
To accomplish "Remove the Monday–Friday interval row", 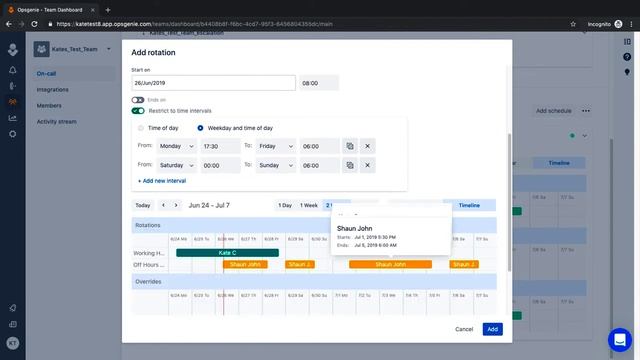I will click(367, 146).
